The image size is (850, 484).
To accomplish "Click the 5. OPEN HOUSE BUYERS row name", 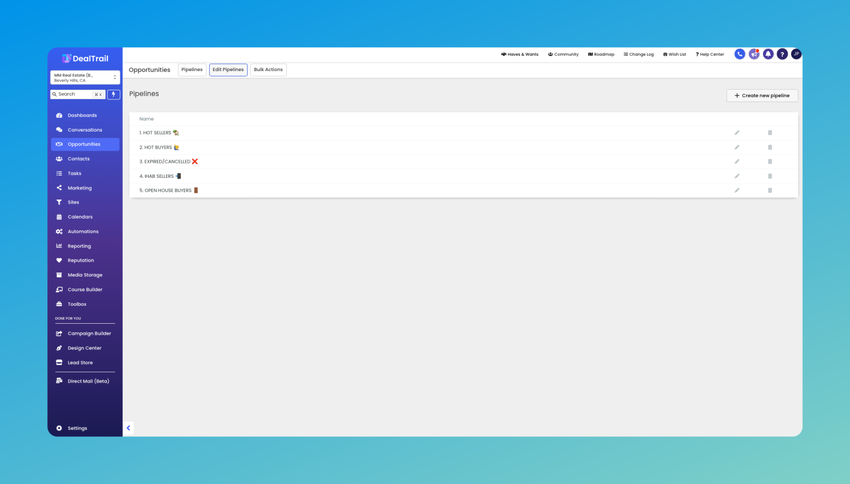I will pyautogui.click(x=169, y=190).
